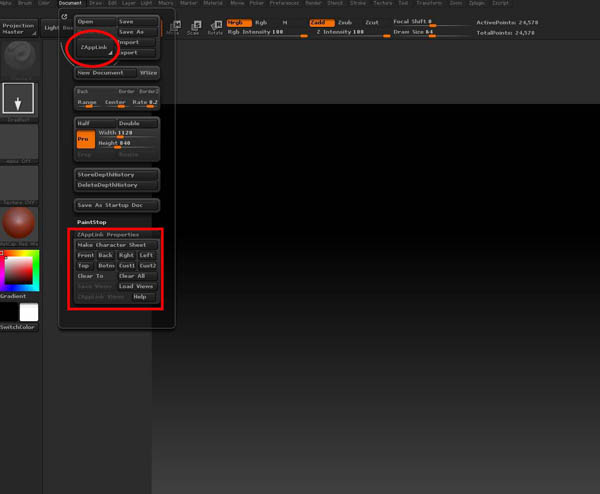Viewport: 600px width, 494px height.
Task: Toggle the Pro proportional constraint
Action: 86,139
